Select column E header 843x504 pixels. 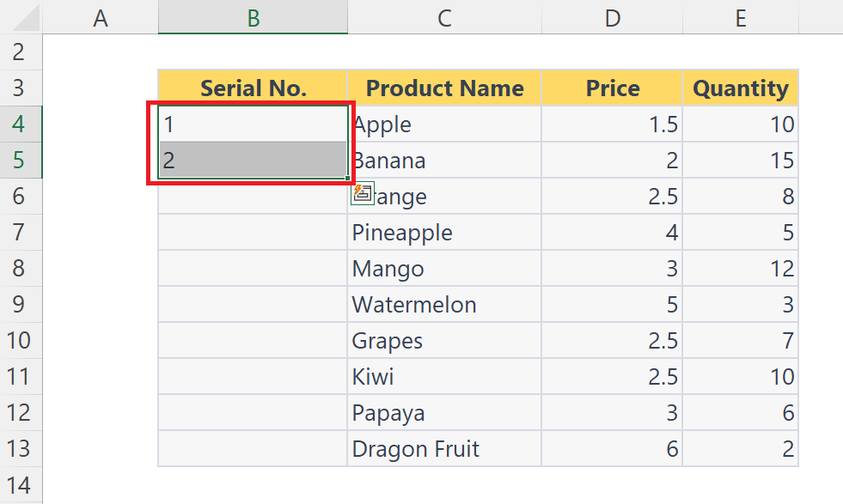pos(741,17)
